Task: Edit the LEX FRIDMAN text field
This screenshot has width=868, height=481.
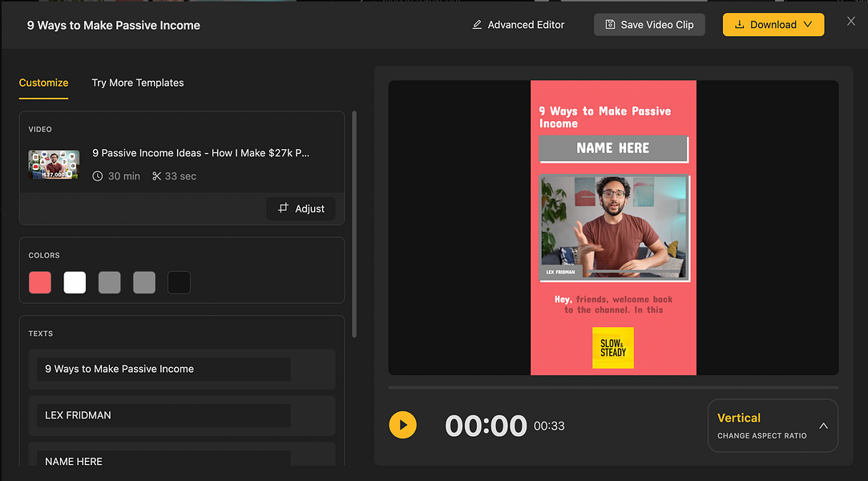Action: [164, 416]
